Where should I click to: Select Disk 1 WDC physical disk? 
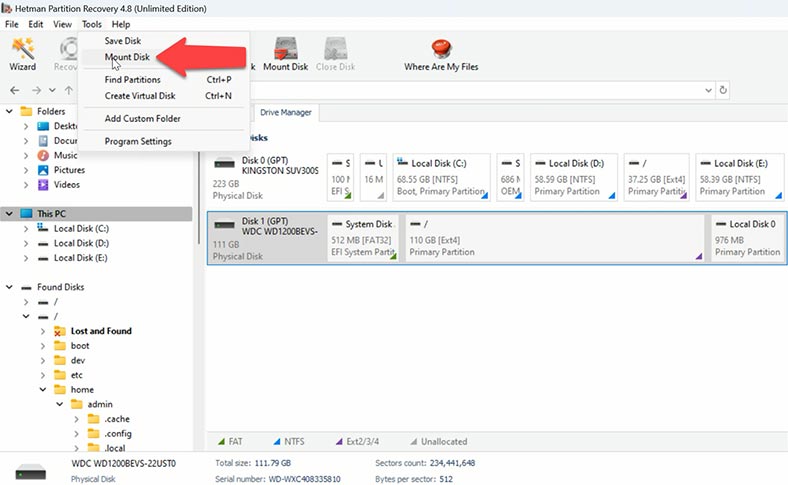pos(265,238)
